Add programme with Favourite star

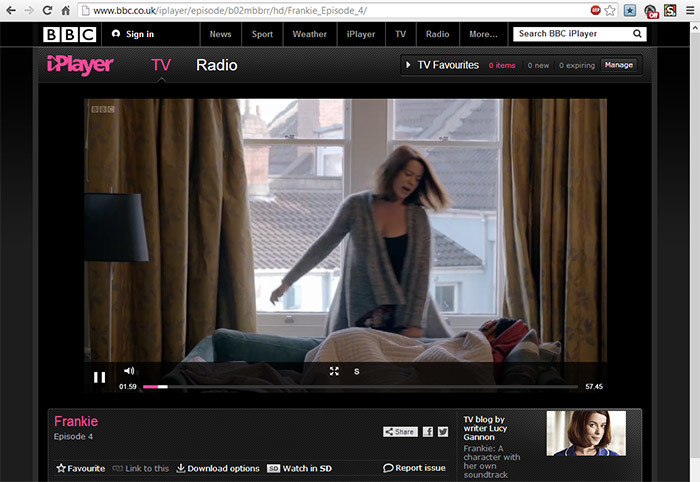point(81,468)
